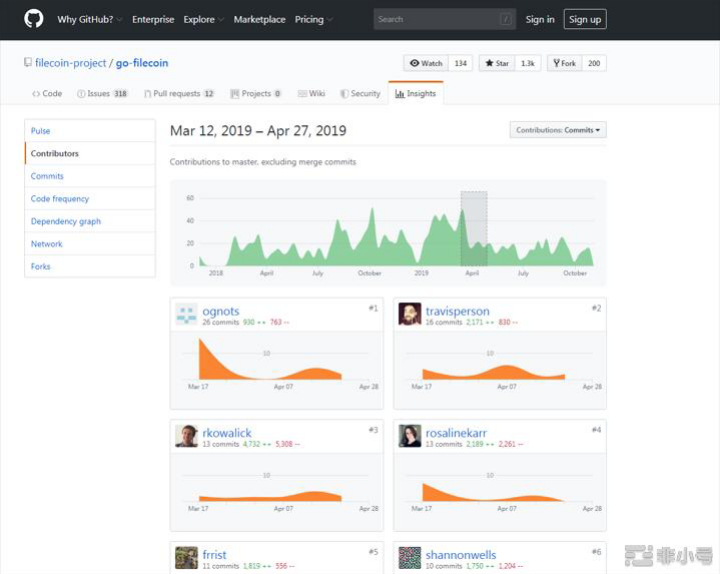Expand the Pricing menu
The image size is (720, 574).
(313, 19)
